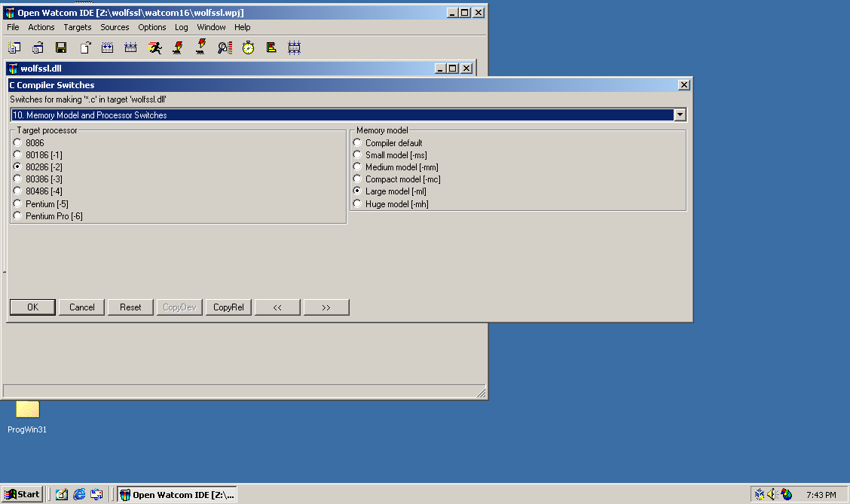Select Medium model [-mm]
The width and height of the screenshot is (850, 504).
(396, 167)
